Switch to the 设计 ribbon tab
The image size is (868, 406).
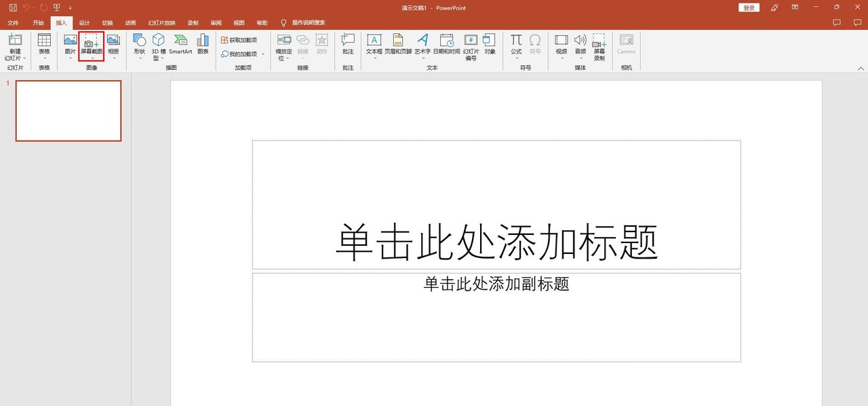83,22
